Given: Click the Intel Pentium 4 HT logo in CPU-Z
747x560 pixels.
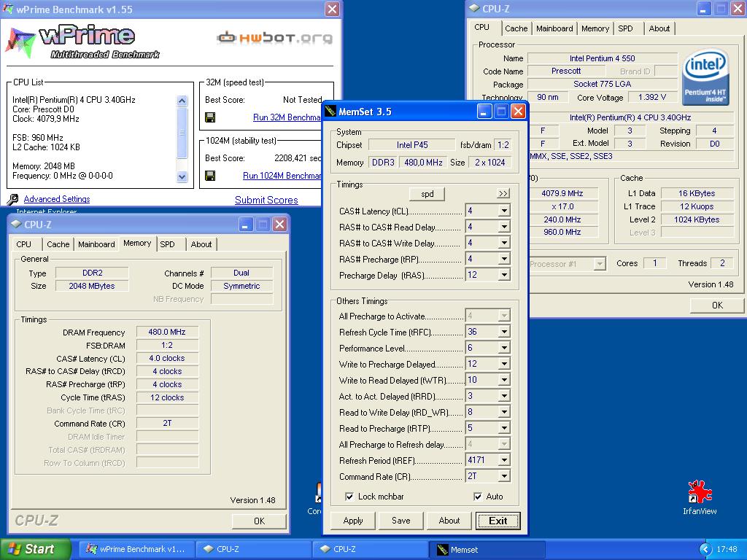Looking at the screenshot, I should point(705,78).
